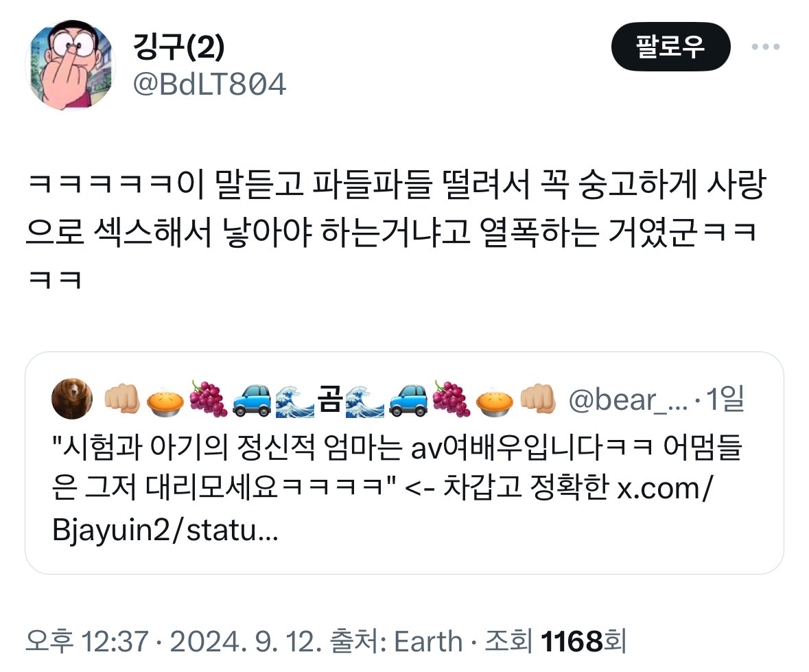The width and height of the screenshot is (809, 672).
Task: Click the main tweet text about 파들파들
Action: click(x=396, y=232)
